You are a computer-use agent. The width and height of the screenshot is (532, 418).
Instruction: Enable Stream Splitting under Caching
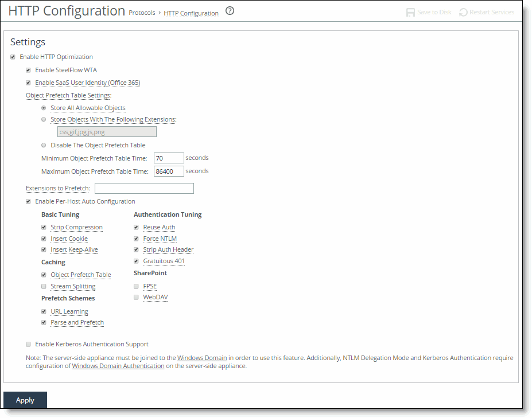point(44,286)
